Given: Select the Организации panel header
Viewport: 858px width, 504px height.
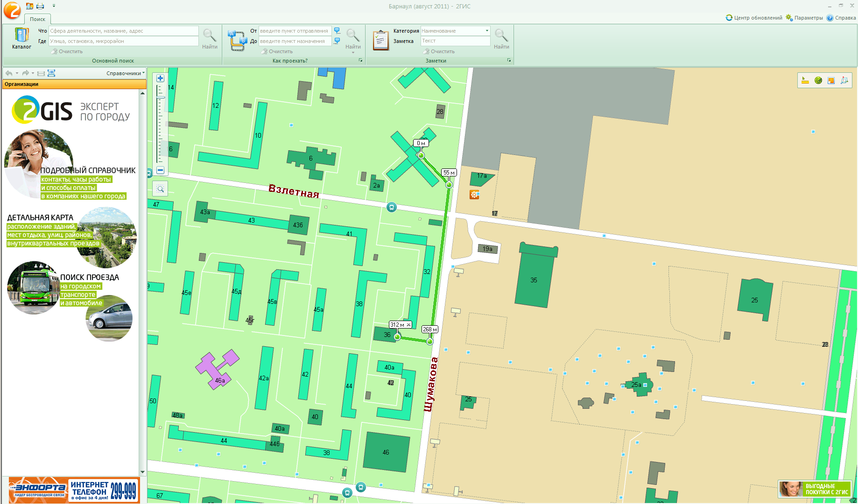Looking at the screenshot, I should (x=74, y=84).
